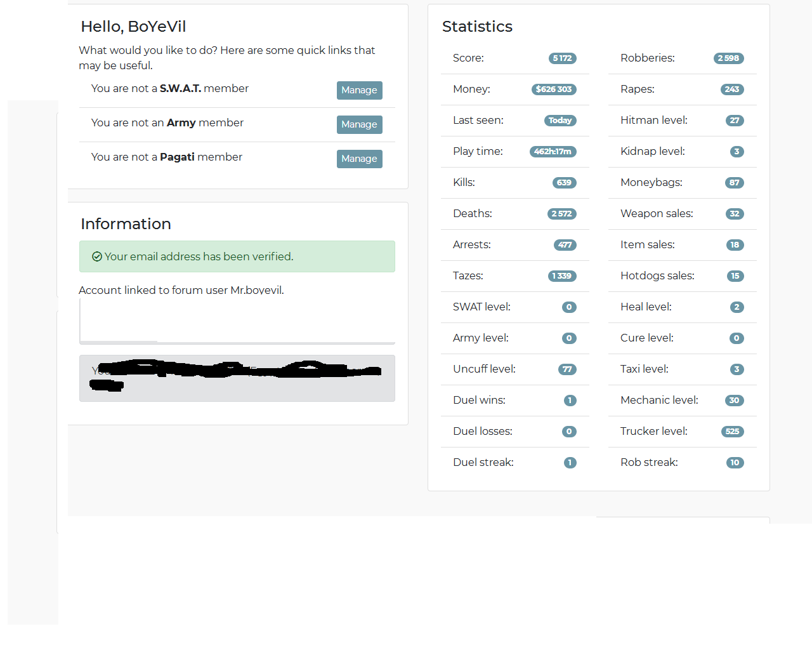Click the 'Score:' label

click(468, 58)
